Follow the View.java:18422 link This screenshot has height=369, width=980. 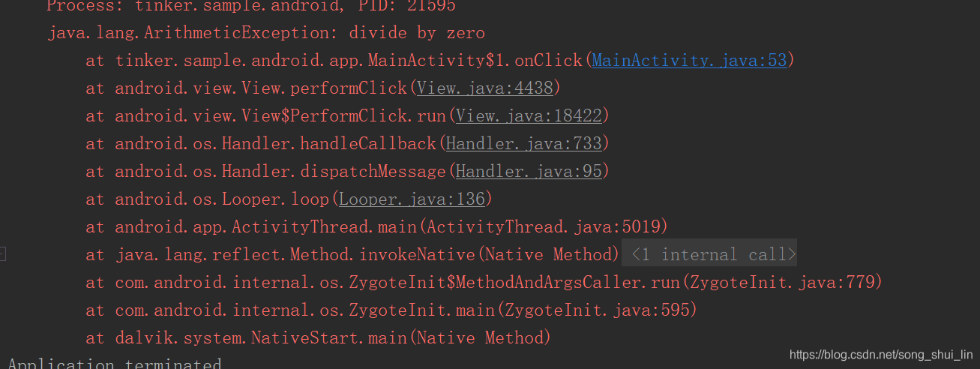coord(529,116)
